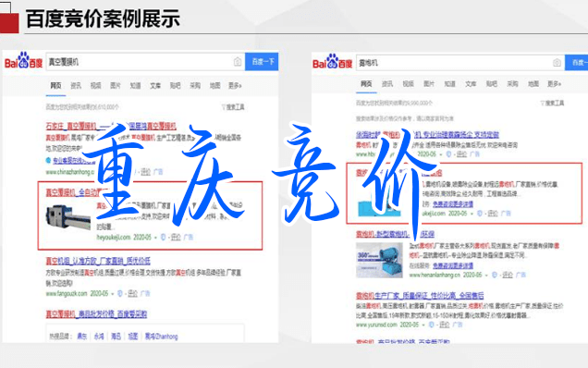
Task: Open camera image search in 真空覆膜机 box
Action: click(238, 62)
